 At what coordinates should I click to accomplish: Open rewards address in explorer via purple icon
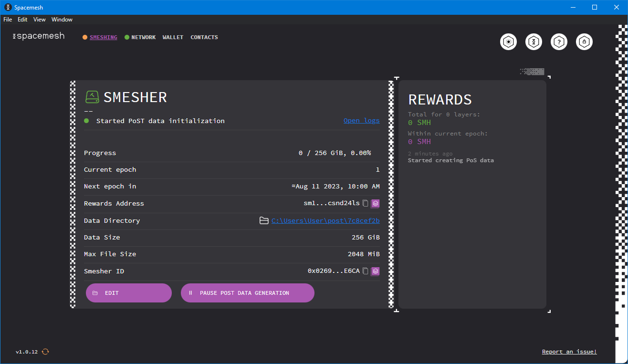[376, 203]
